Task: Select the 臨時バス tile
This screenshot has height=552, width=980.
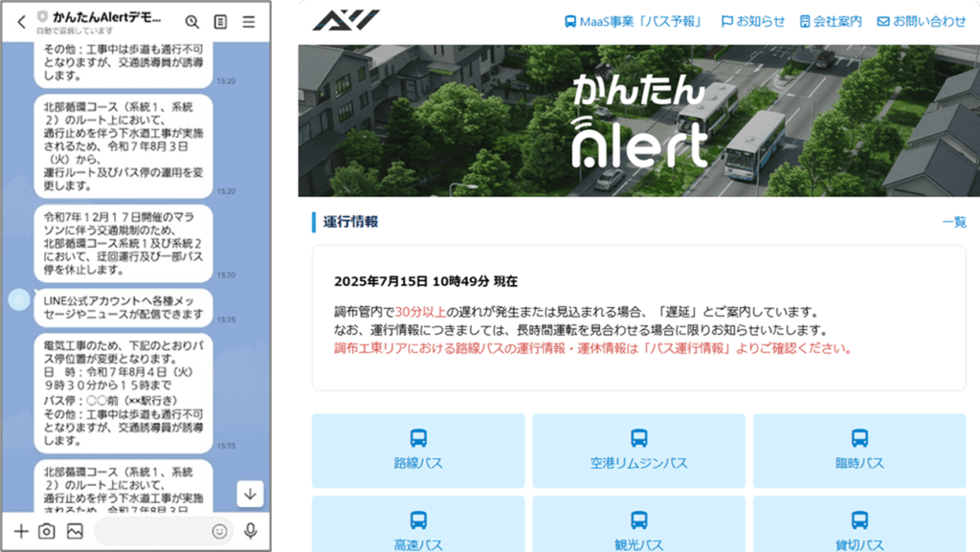Action: click(859, 451)
